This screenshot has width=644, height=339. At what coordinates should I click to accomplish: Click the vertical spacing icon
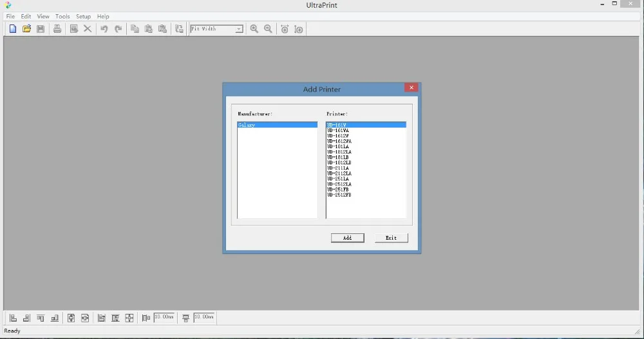[185, 318]
